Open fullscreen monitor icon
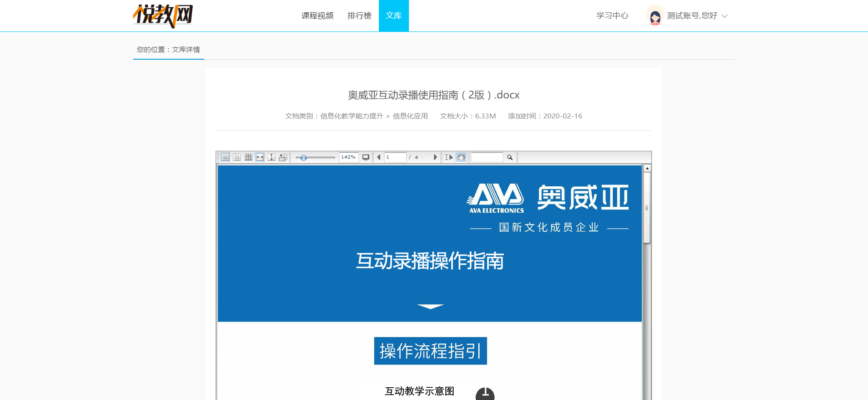 click(366, 157)
